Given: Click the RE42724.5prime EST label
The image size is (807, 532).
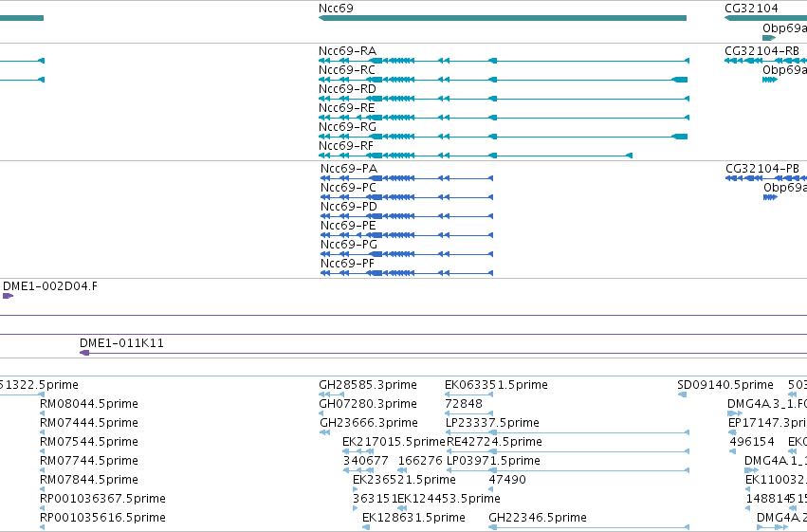Looking at the screenshot, I should [495, 443].
